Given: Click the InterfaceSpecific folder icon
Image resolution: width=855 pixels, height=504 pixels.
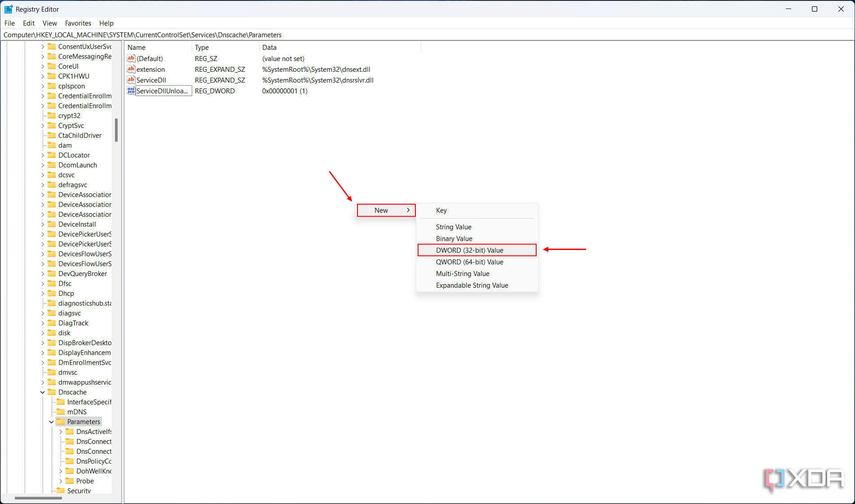Looking at the screenshot, I should (61, 402).
